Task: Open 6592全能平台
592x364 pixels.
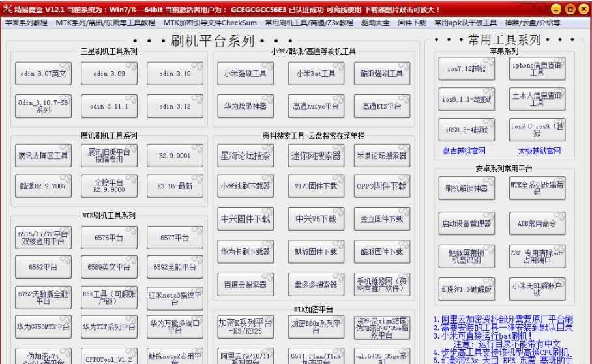Action: point(175,267)
